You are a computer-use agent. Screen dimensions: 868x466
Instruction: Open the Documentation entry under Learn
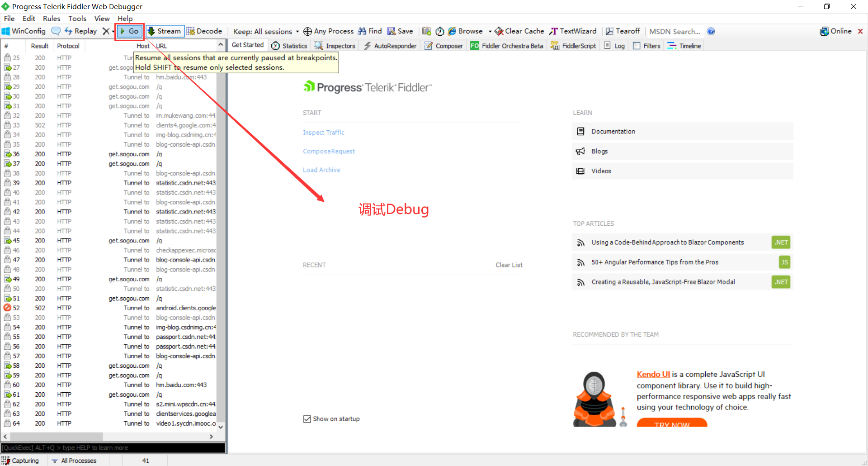click(683, 131)
